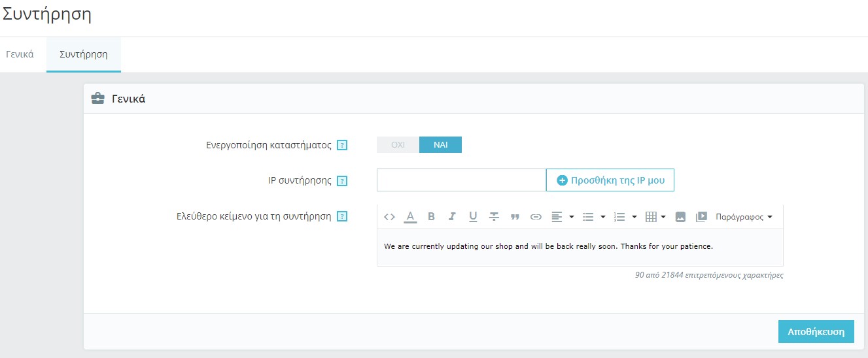868x358 pixels.
Task: Switch to the Γενικά tab
Action: click(20, 54)
